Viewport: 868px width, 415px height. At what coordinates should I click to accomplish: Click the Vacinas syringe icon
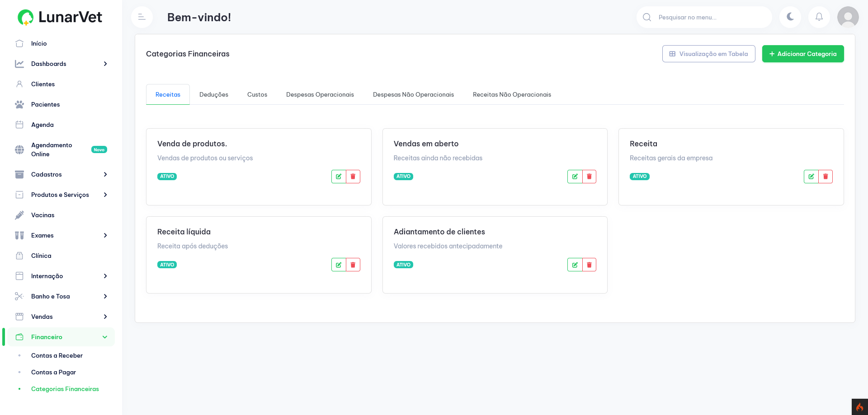click(19, 215)
